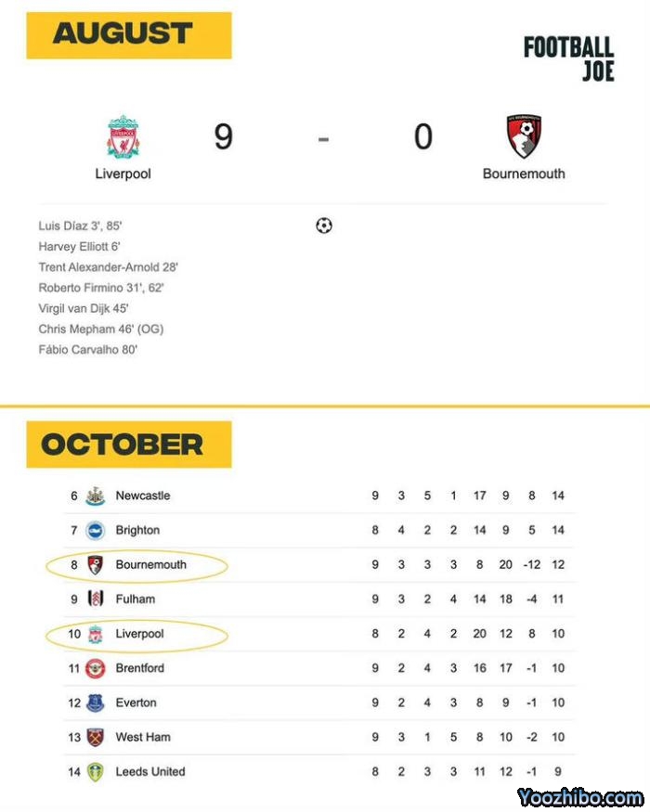This screenshot has height=812, width=650.
Task: Click the Bournemouth badge in the league table
Action: (x=95, y=564)
